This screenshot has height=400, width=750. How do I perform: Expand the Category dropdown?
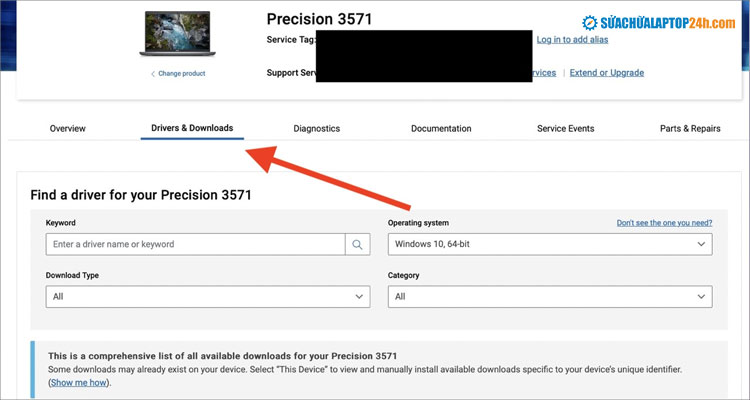(549, 297)
